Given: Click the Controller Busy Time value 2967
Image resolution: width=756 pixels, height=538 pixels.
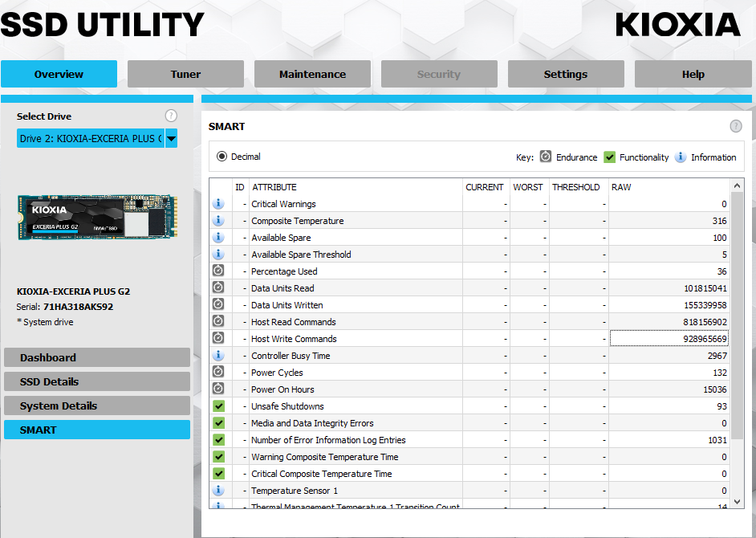Looking at the screenshot, I should pos(717,356).
